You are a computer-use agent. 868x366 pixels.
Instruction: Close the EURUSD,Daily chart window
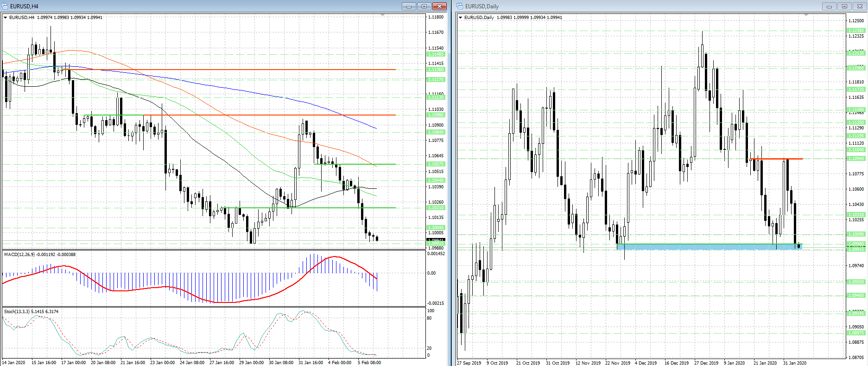[860, 6]
